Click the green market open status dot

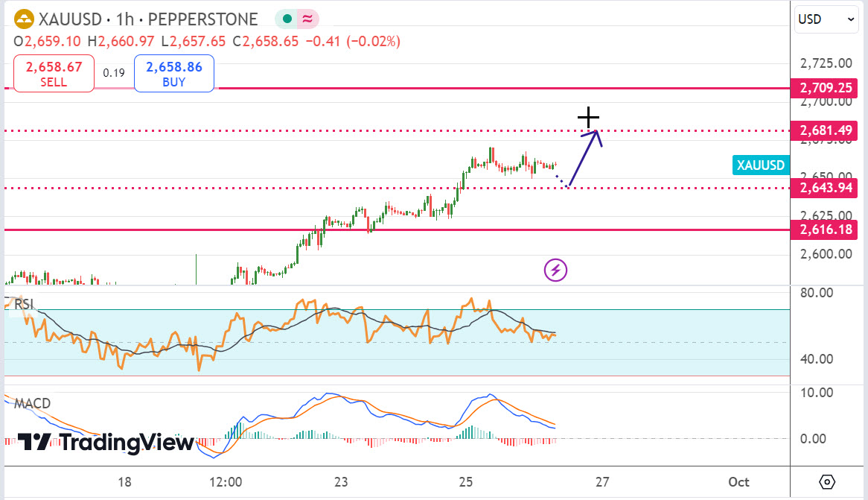(287, 19)
